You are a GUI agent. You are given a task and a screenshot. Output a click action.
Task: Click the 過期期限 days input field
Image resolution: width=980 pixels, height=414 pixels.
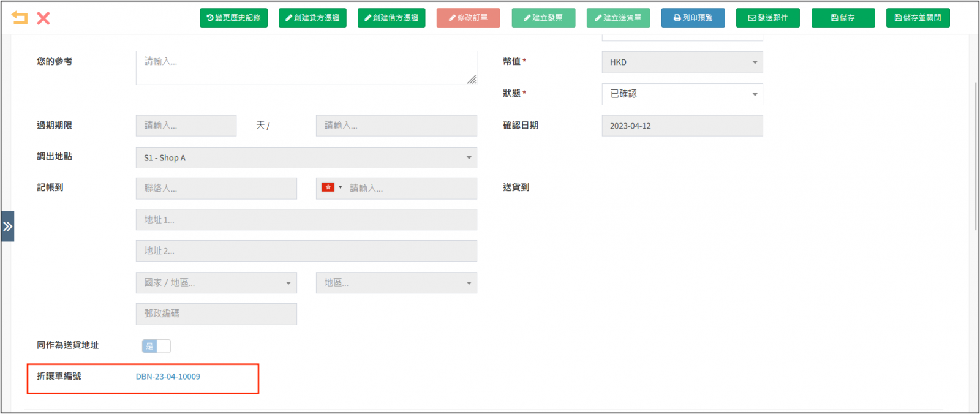[186, 126]
